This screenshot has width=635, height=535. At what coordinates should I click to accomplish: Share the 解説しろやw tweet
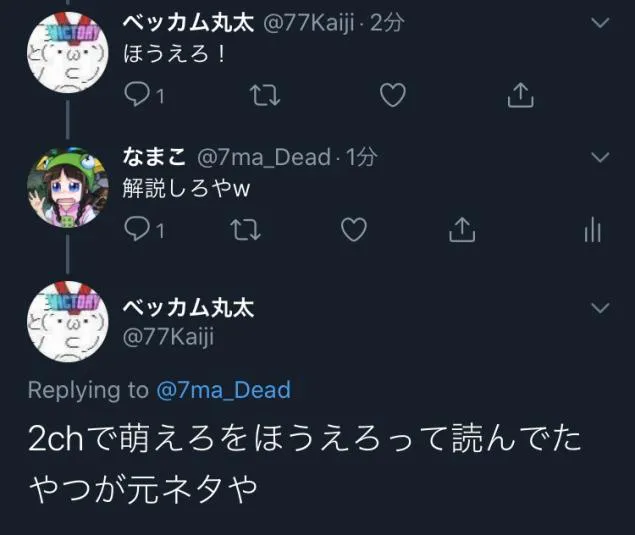tap(462, 229)
